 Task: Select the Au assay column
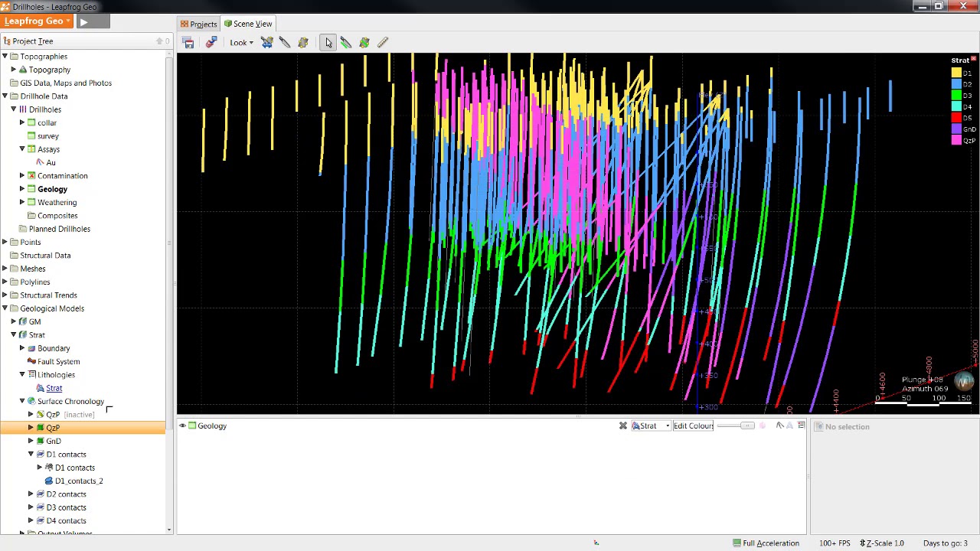pos(51,162)
